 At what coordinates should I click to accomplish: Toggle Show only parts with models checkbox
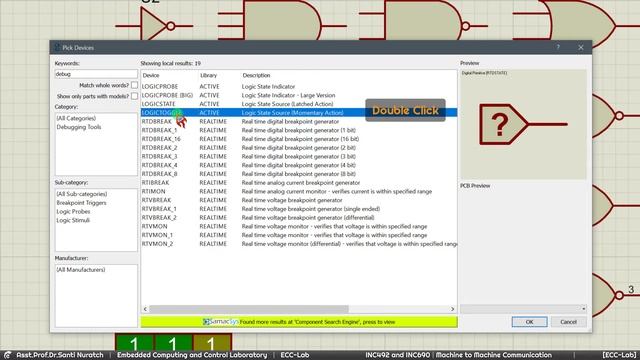click(134, 96)
